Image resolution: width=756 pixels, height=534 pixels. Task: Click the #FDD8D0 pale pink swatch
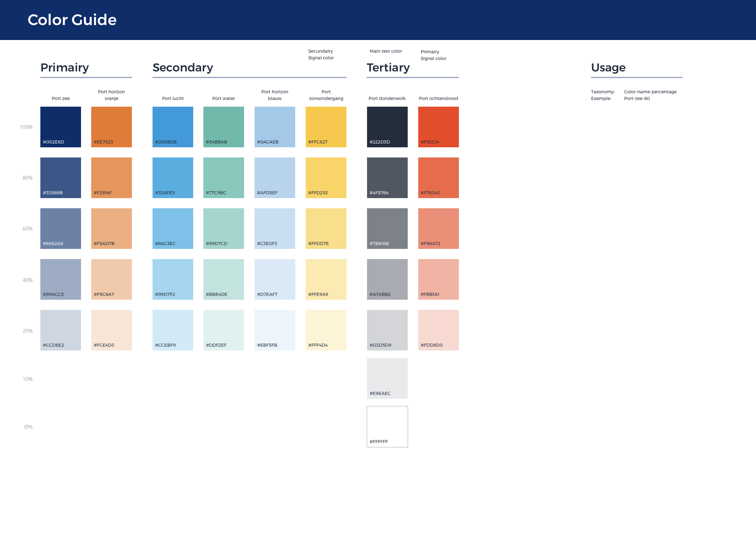tap(438, 330)
